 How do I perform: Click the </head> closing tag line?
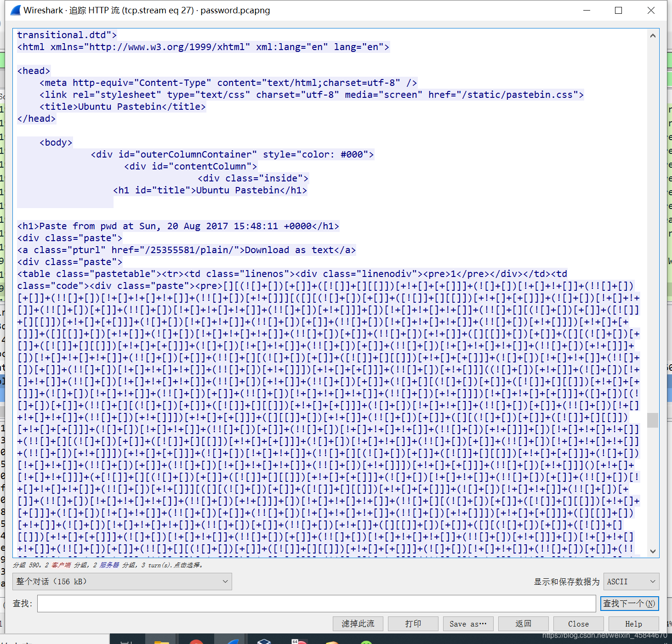[36, 119]
